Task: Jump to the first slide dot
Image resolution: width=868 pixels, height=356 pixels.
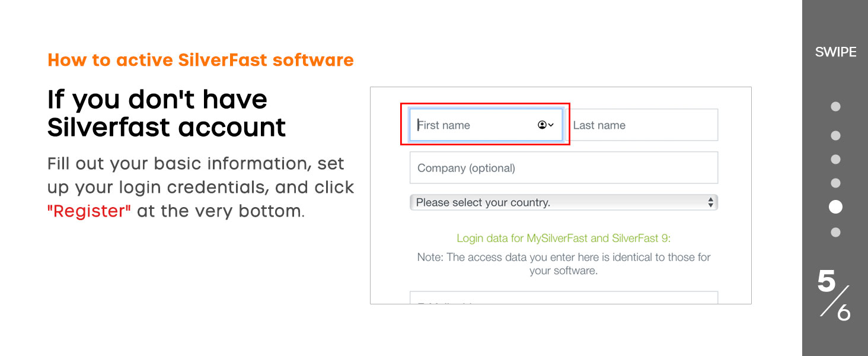Action: (x=835, y=107)
